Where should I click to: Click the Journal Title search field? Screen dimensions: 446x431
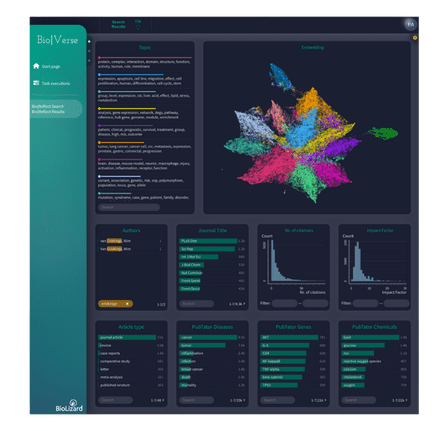point(197,304)
